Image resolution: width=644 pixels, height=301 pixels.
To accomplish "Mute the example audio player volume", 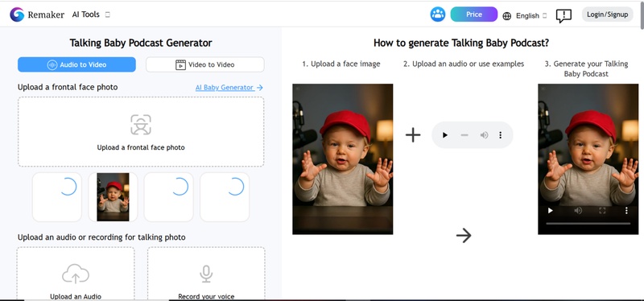I will (x=485, y=134).
